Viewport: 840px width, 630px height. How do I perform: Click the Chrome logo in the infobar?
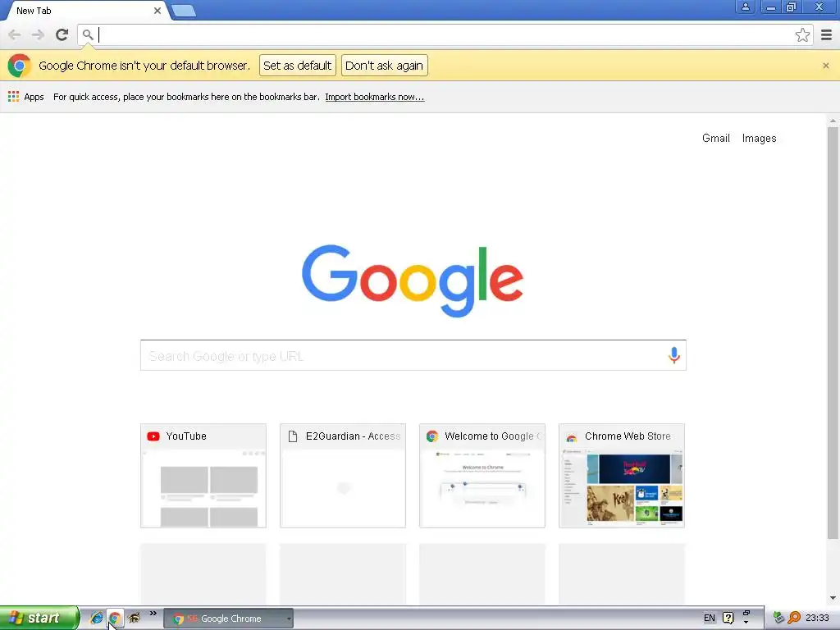[20, 66]
